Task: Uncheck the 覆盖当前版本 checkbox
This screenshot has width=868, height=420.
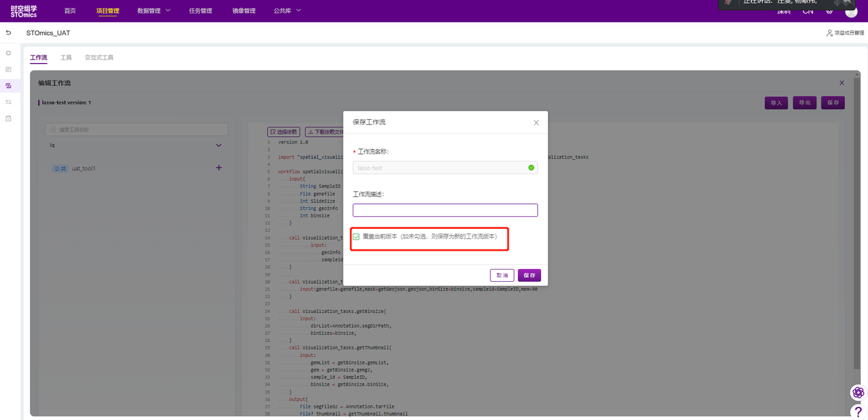Action: click(357, 237)
